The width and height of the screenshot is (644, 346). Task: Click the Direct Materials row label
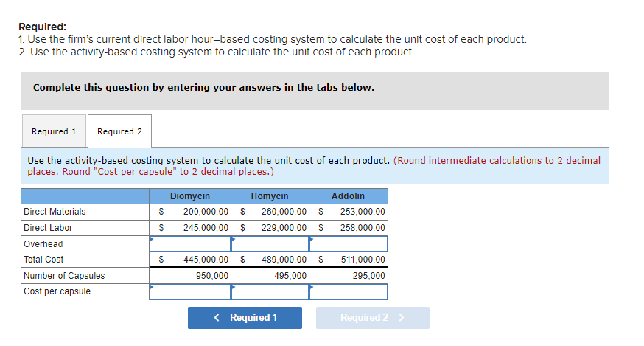coord(55,212)
